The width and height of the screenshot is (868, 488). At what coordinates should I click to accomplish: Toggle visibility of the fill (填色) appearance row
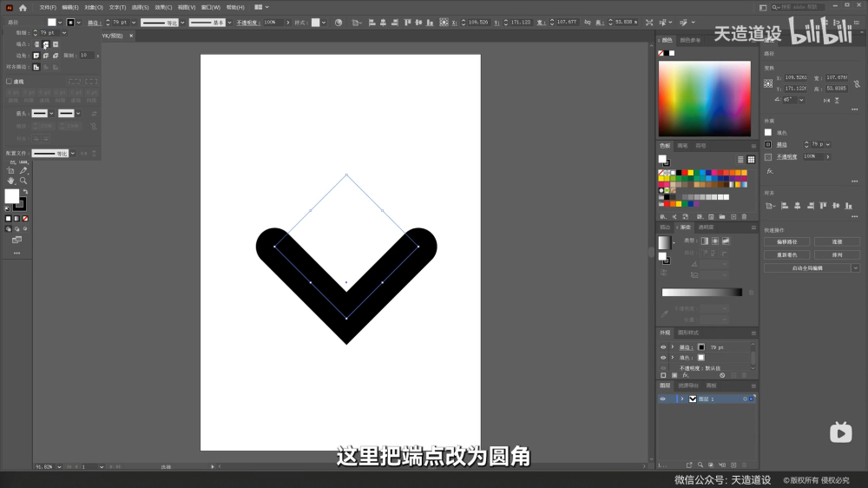coord(663,358)
